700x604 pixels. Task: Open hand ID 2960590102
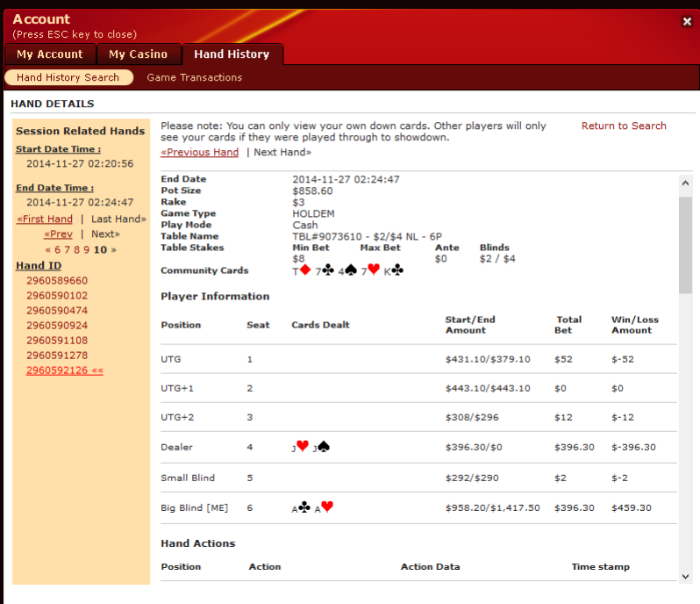(57, 295)
